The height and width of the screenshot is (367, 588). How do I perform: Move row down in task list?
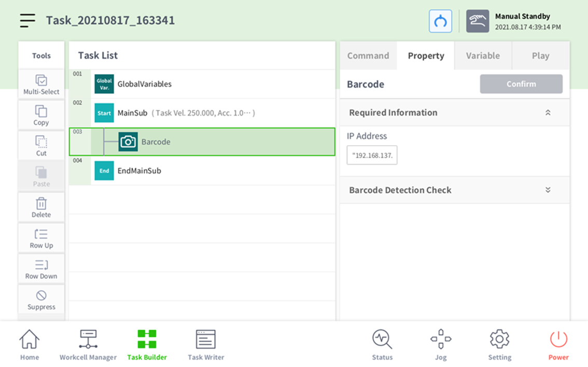click(x=41, y=269)
